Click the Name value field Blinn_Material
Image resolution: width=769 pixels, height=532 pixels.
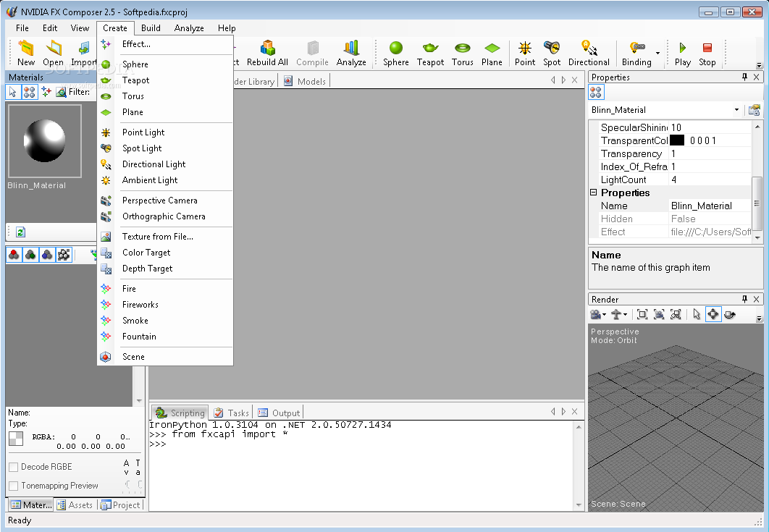point(710,206)
